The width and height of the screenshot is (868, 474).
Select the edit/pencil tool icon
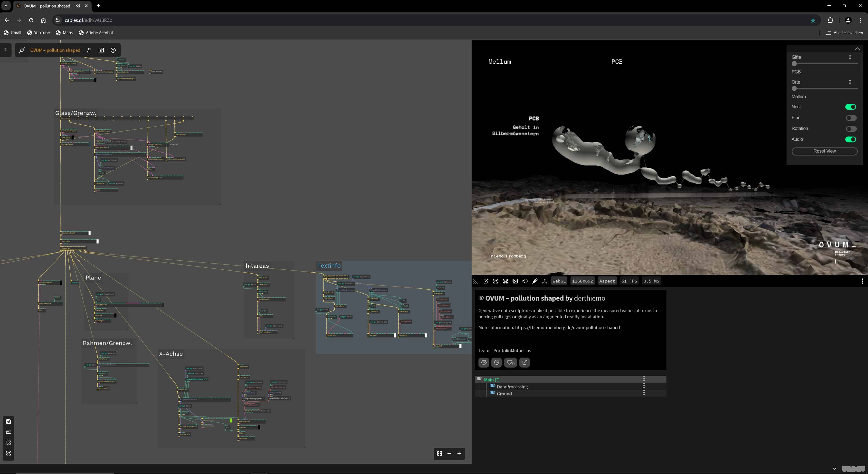(535, 281)
